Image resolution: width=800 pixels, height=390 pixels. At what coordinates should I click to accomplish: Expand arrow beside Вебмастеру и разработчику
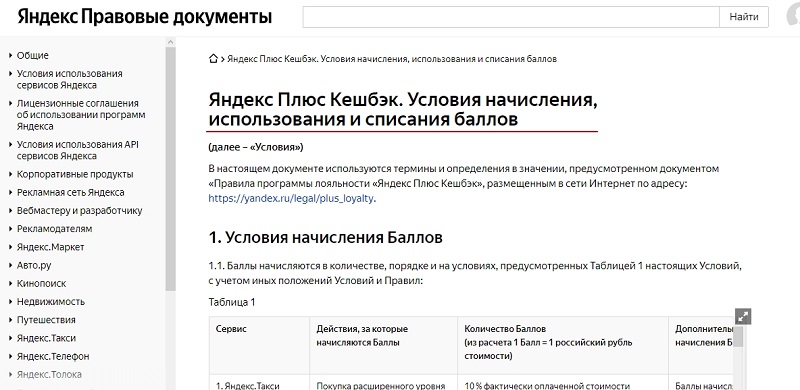(x=10, y=211)
